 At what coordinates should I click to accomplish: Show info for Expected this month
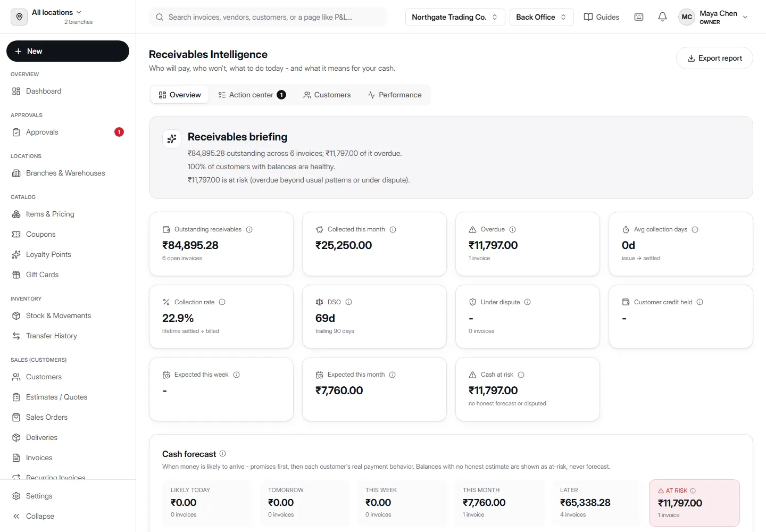392,375
